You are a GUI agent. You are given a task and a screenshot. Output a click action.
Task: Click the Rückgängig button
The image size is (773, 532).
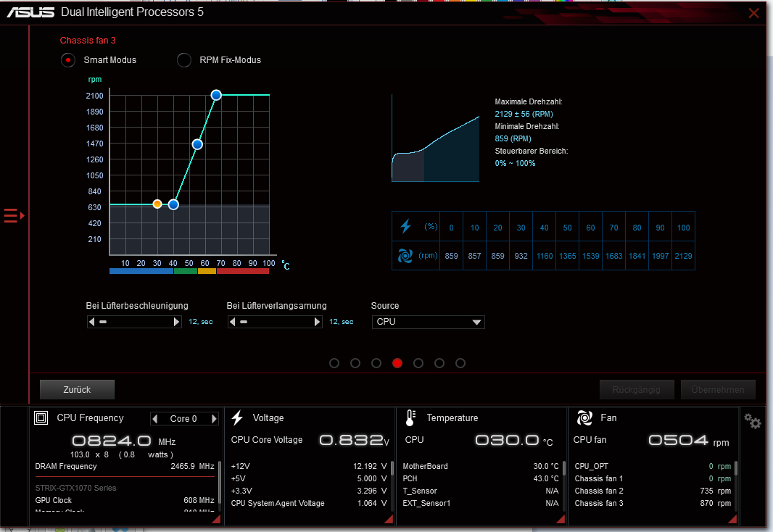coord(637,390)
